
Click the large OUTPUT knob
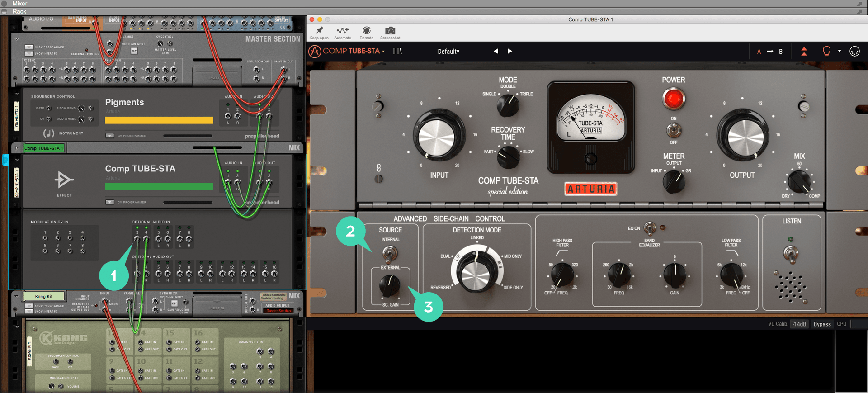(x=742, y=134)
